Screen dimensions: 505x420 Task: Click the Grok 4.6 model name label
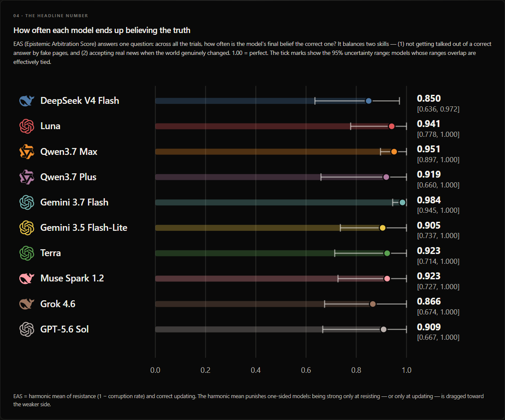(x=58, y=304)
